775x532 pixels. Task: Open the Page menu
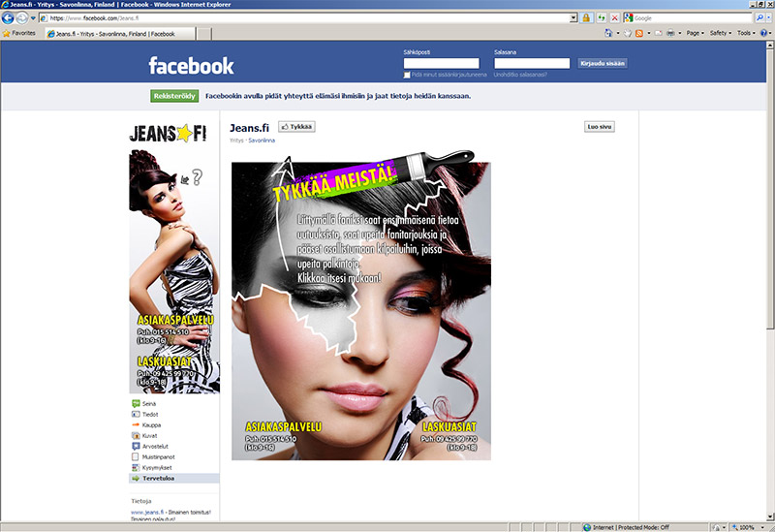click(695, 33)
